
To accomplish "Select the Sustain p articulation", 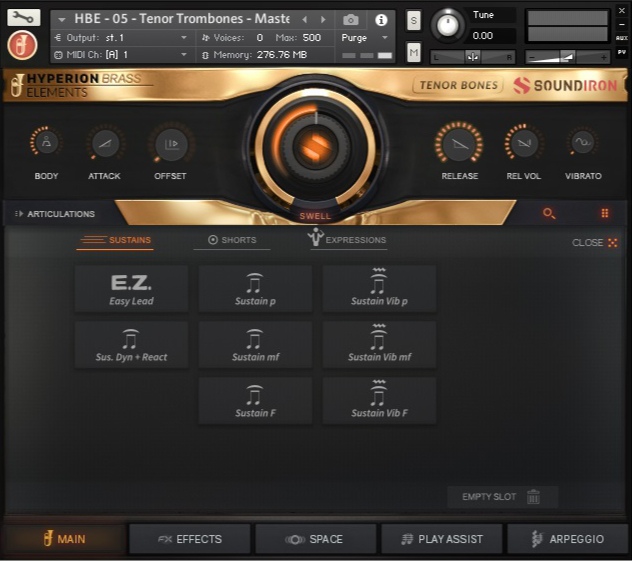I will click(x=255, y=289).
